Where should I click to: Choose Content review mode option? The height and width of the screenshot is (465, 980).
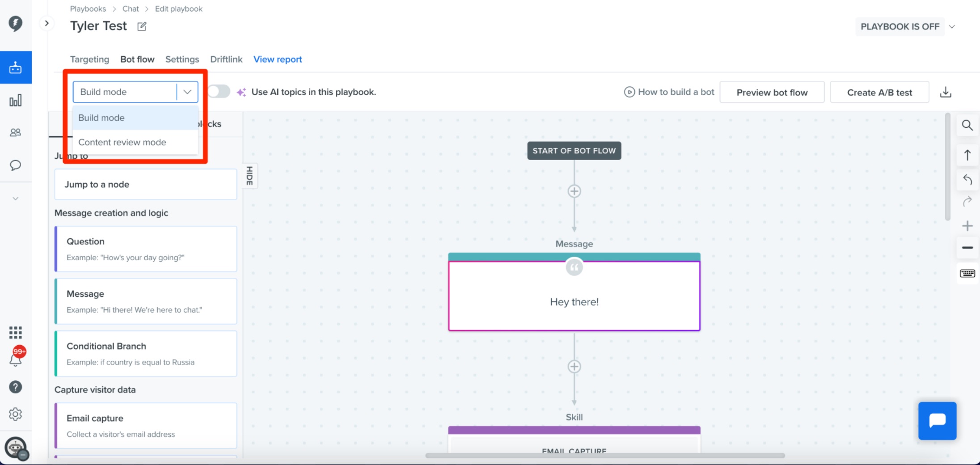[x=135, y=142]
